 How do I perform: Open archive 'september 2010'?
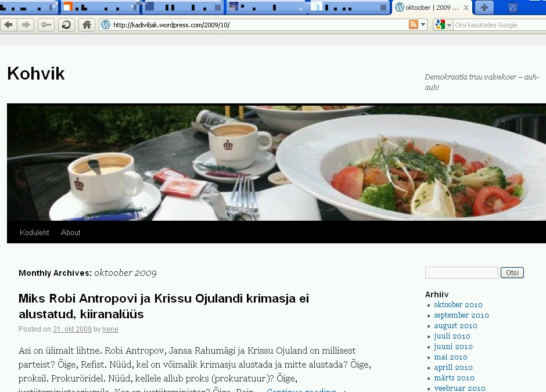coord(461,315)
